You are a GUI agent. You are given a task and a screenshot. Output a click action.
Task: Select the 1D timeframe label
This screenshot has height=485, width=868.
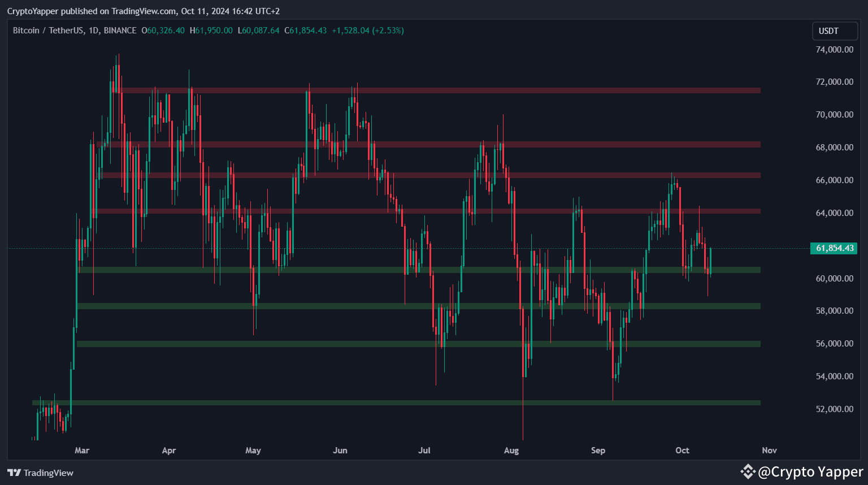point(93,31)
